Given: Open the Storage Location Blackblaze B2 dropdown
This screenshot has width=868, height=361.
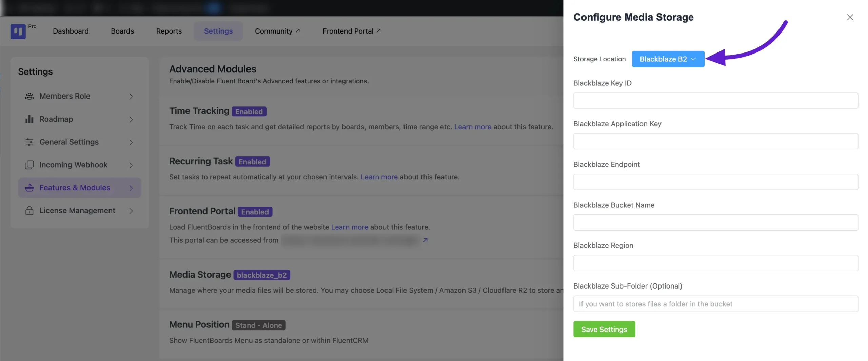Looking at the screenshot, I should click(x=668, y=59).
